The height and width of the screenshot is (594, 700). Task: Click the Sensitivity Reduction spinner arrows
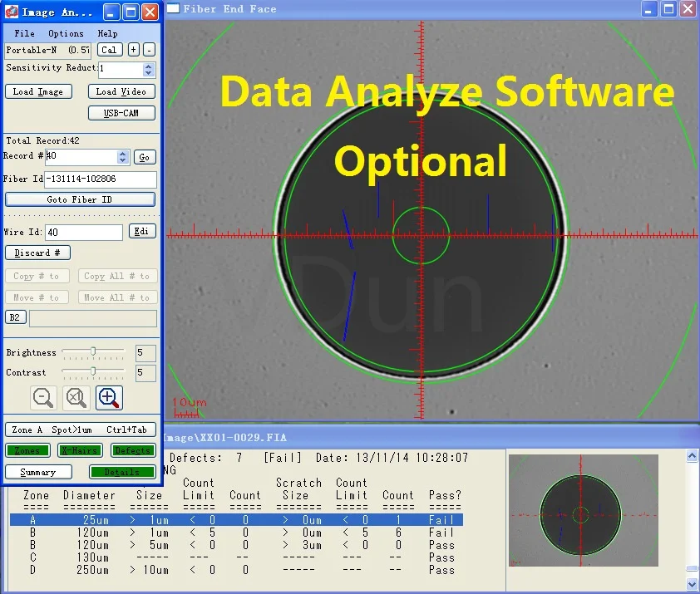(x=147, y=70)
